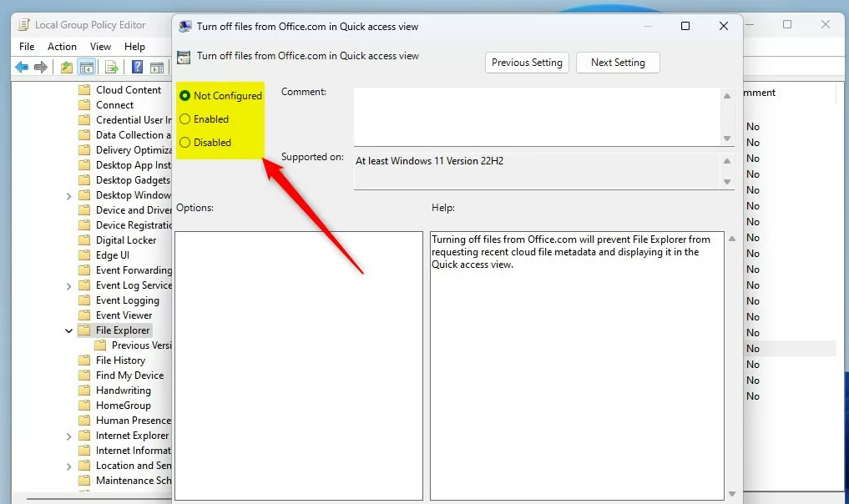Image resolution: width=849 pixels, height=504 pixels.
Task: Click the Comment box scroll up arrow
Action: click(x=727, y=96)
